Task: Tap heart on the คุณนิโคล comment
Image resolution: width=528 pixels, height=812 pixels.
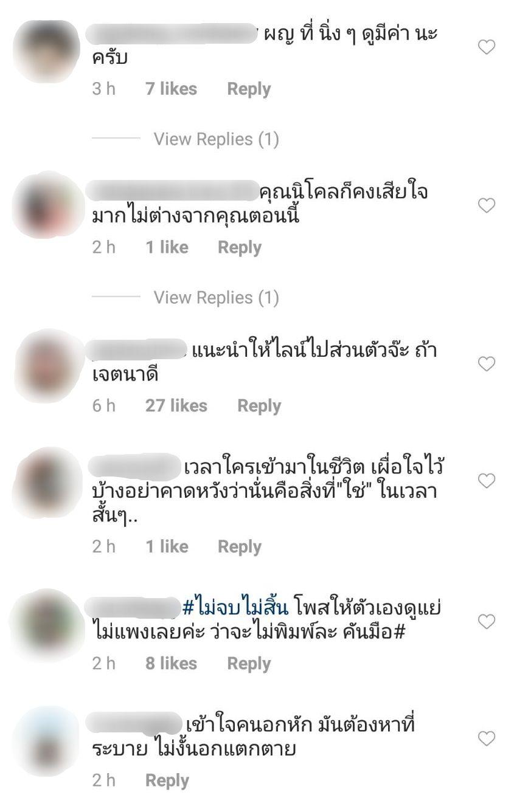Action: (x=487, y=205)
